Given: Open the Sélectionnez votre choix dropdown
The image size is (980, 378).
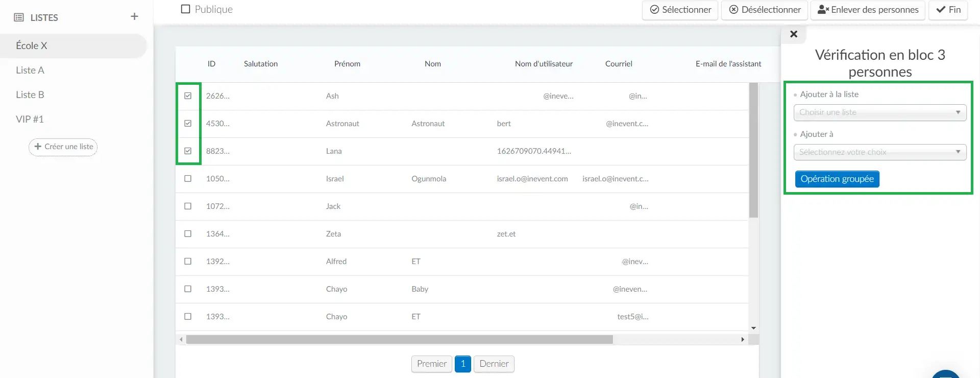Looking at the screenshot, I should [880, 152].
